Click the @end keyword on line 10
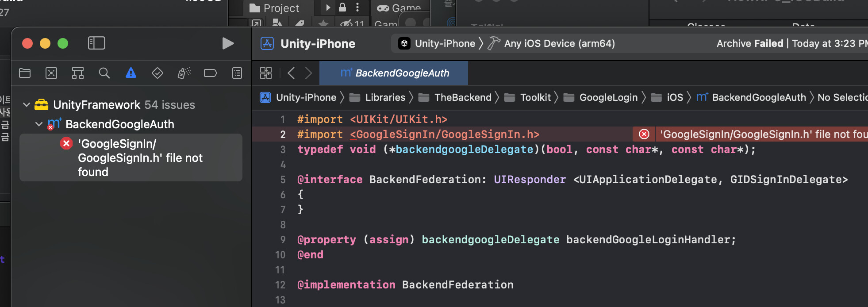The width and height of the screenshot is (868, 307). [x=310, y=255]
